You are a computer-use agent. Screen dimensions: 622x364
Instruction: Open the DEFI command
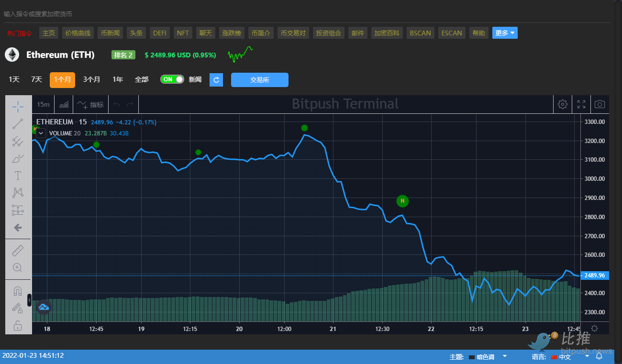pyautogui.click(x=160, y=33)
